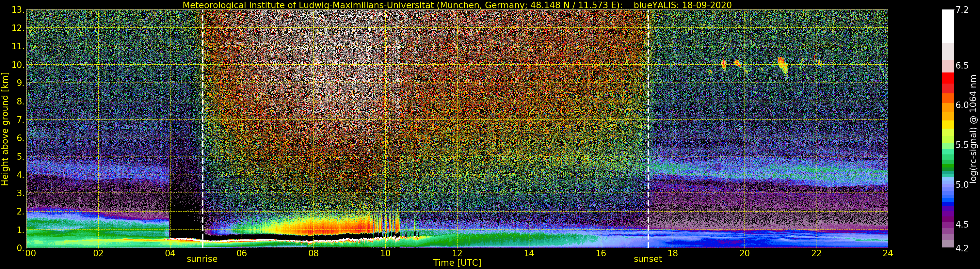Click the 12. tick on the height axis

18,28
